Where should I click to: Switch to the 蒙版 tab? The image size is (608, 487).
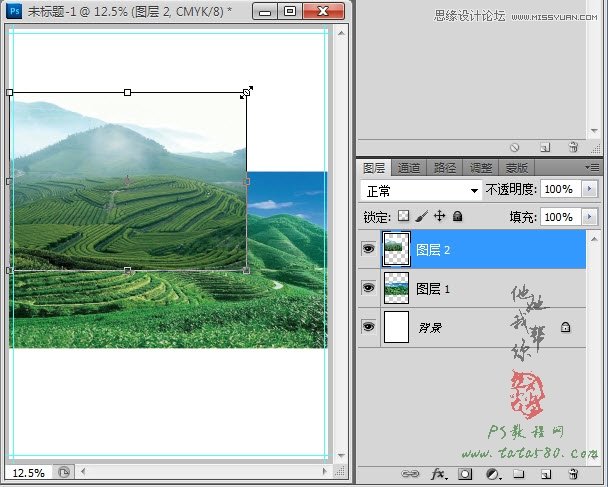tap(516, 168)
